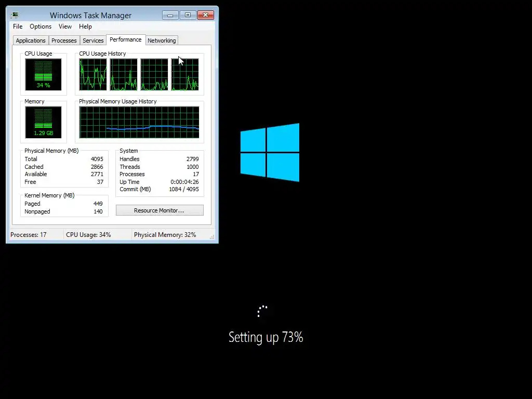
Task: Click the fourth CPU usage history graph
Action: [185, 74]
